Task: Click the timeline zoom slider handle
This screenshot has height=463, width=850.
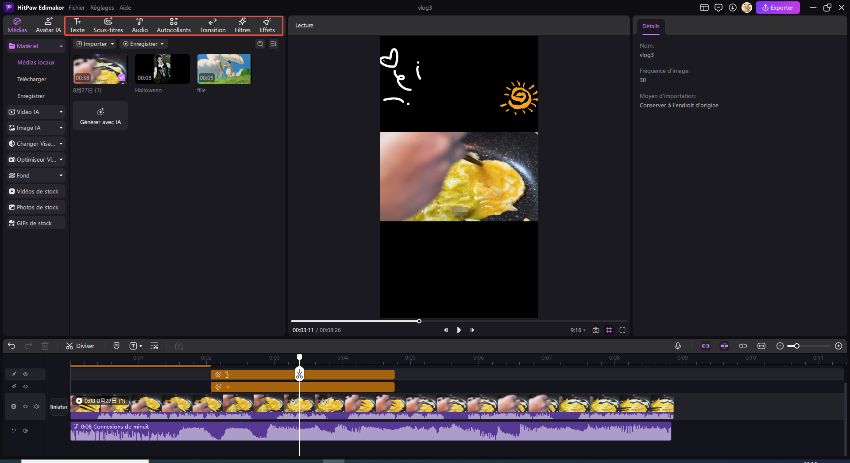Action: click(x=794, y=346)
